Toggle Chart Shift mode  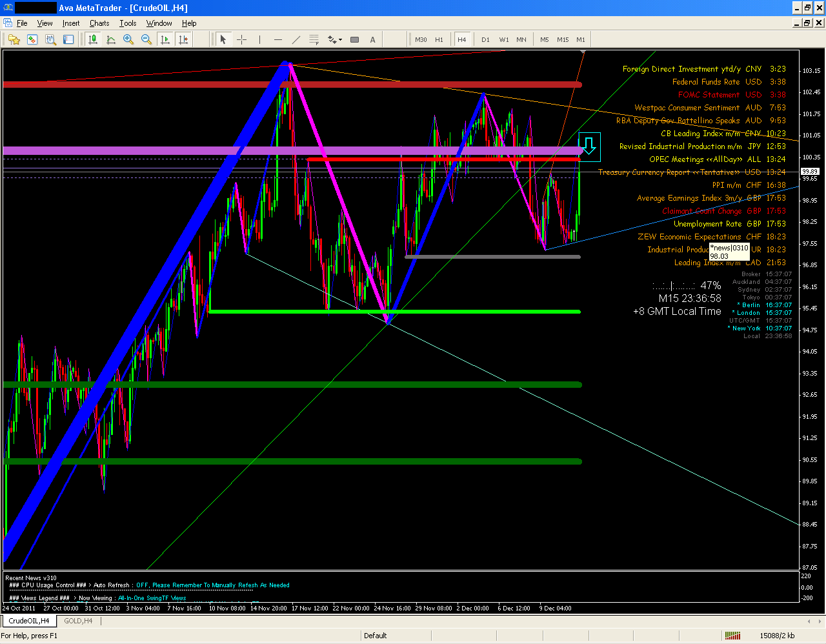184,39
